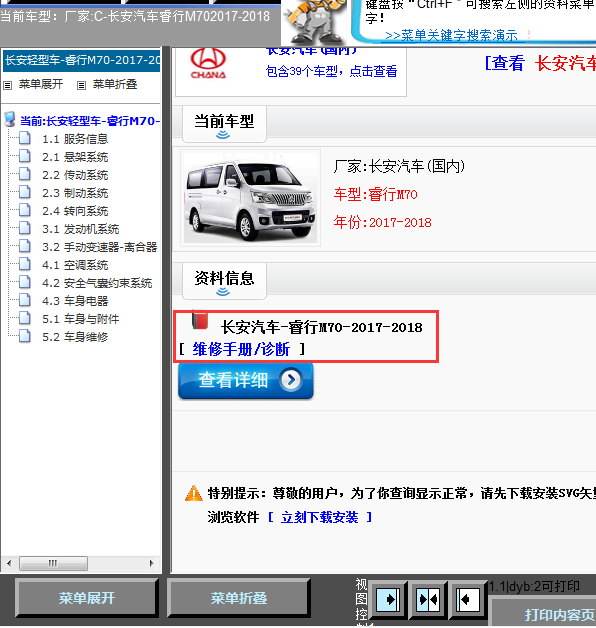Click the blue 查看详细 button
The width and height of the screenshot is (596, 628).
pyautogui.click(x=246, y=380)
